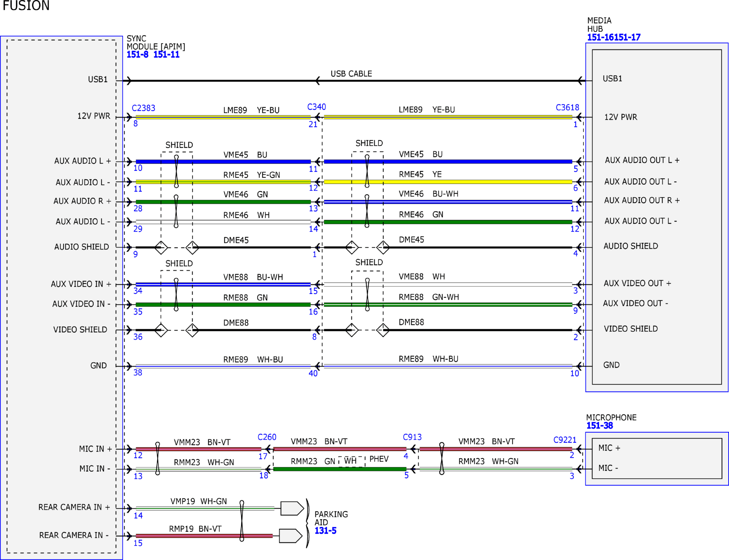Click connector label C260
Screen dimensions: 729x560
267,437
